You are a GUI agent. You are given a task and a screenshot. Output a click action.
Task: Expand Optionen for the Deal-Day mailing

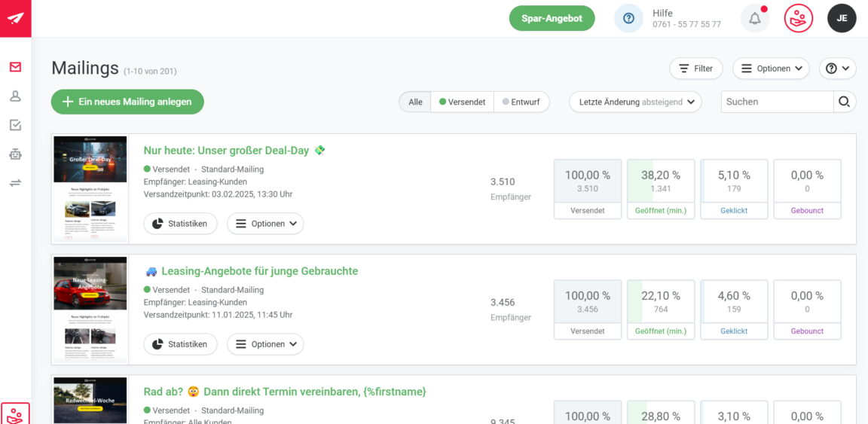click(x=265, y=224)
